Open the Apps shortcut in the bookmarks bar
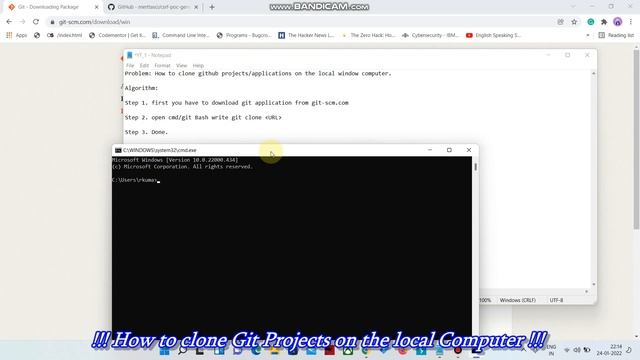This screenshot has width=640, height=360. (17, 36)
